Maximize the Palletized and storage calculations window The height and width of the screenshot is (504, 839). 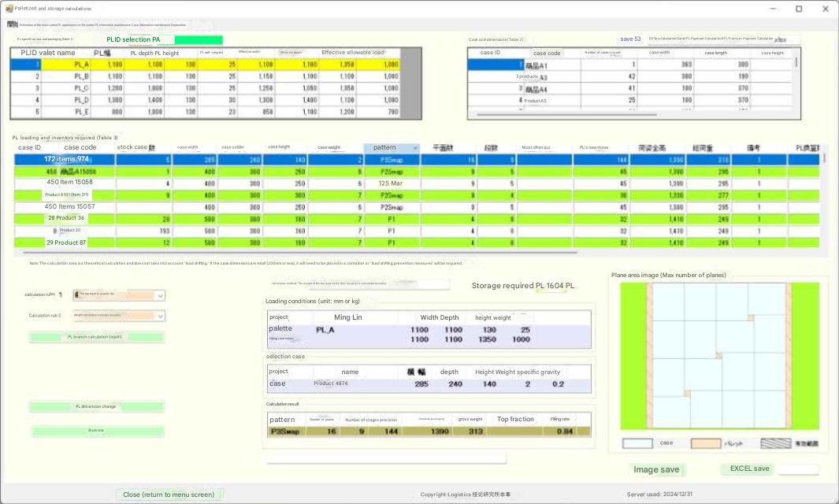798,9
